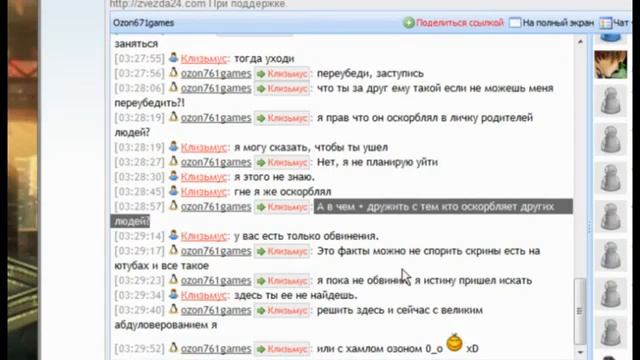Viewport: 640px width, 360px height.
Task: Click splitter grip between chat and user list
Action: click(x=589, y=227)
